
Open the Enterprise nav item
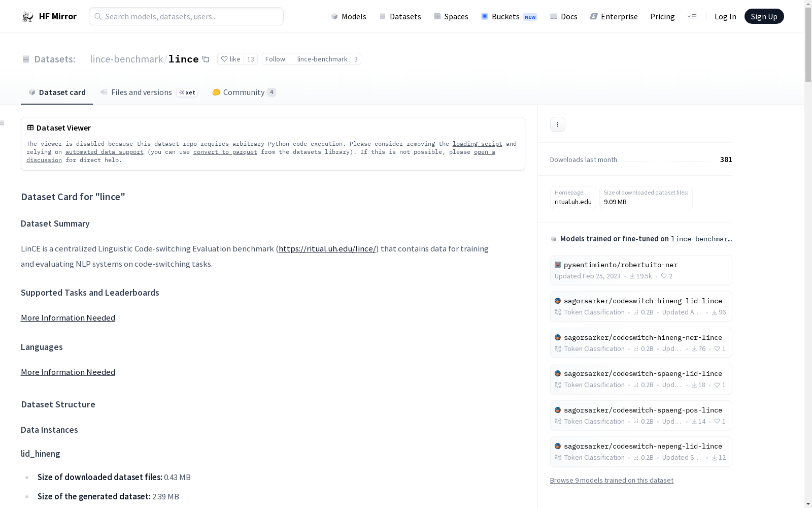[614, 16]
